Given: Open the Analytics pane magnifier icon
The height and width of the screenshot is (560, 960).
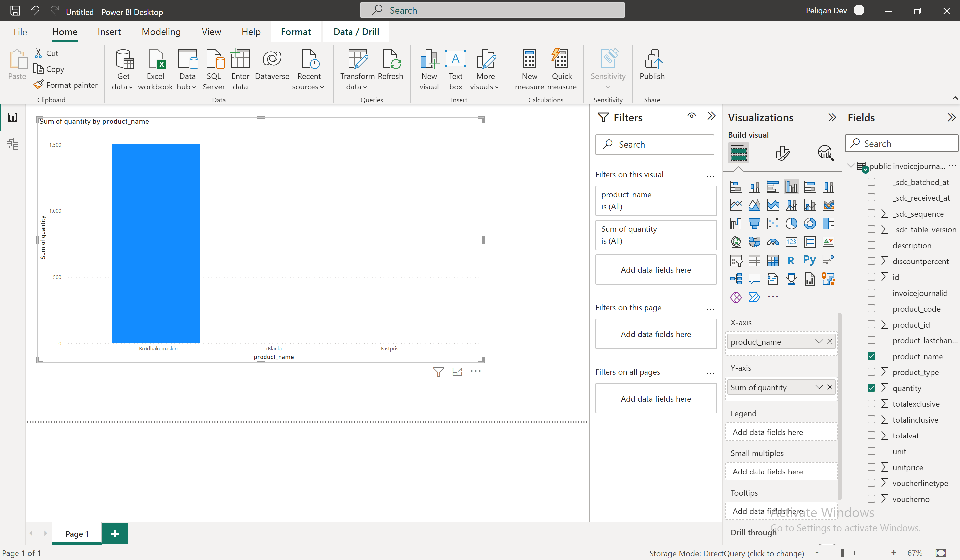Looking at the screenshot, I should point(825,153).
